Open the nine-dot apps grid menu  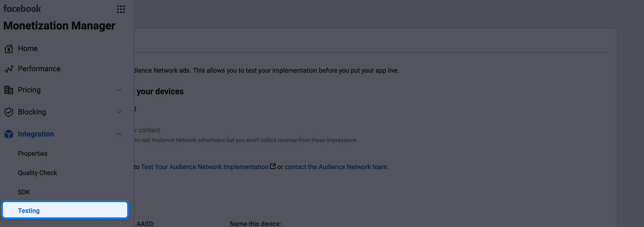(121, 9)
